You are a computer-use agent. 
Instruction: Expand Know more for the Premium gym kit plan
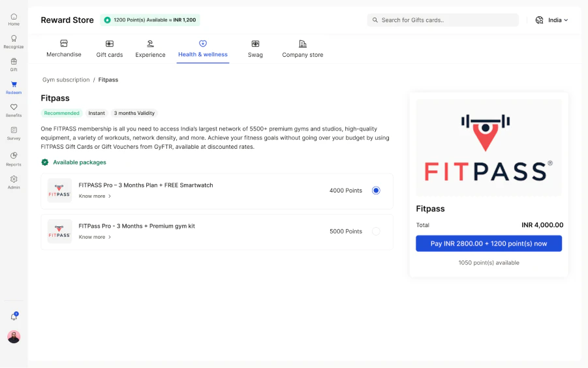[x=95, y=237]
